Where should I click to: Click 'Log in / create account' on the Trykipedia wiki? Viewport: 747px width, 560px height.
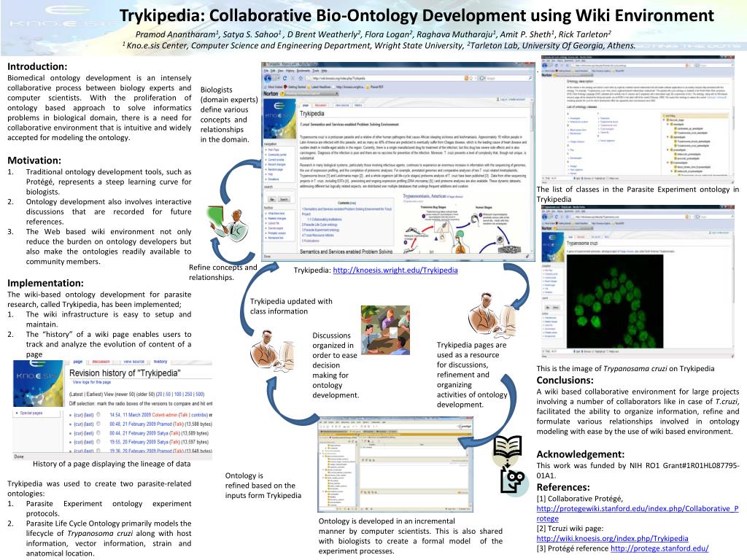[512, 99]
